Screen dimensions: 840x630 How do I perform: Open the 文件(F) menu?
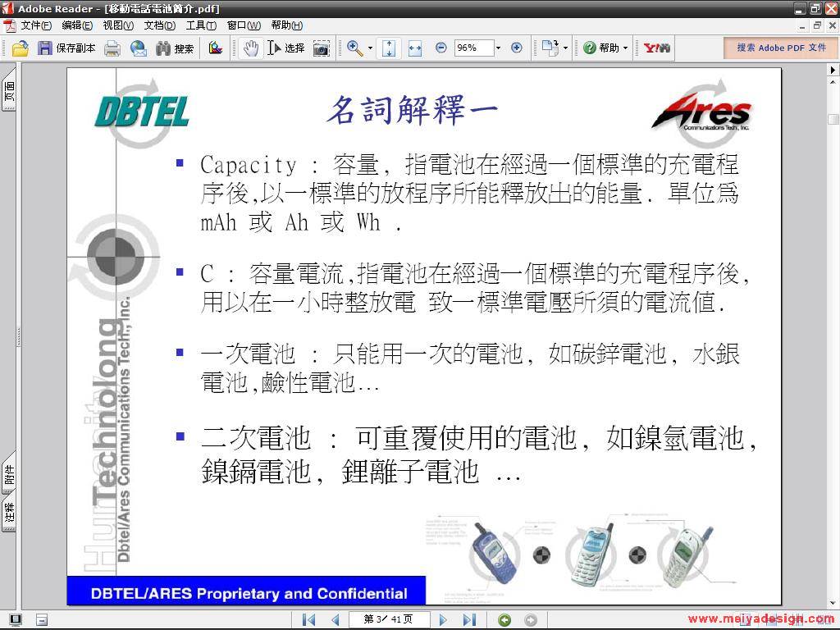tap(36, 25)
